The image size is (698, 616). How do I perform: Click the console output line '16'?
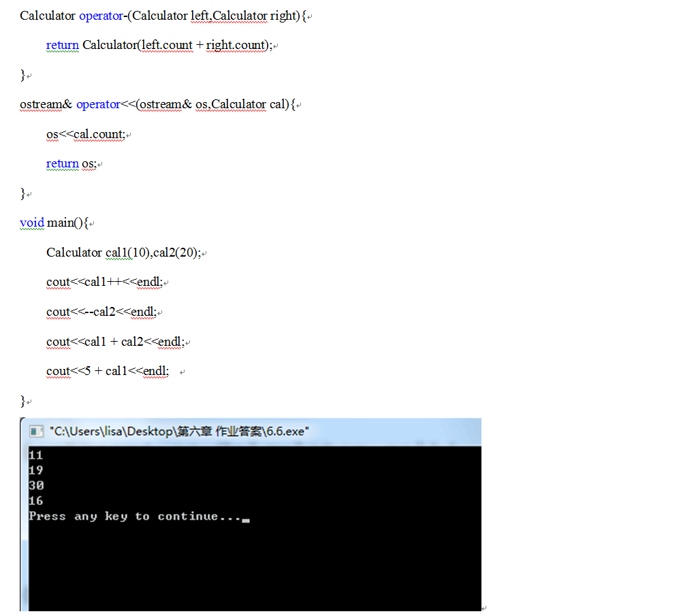point(36,501)
